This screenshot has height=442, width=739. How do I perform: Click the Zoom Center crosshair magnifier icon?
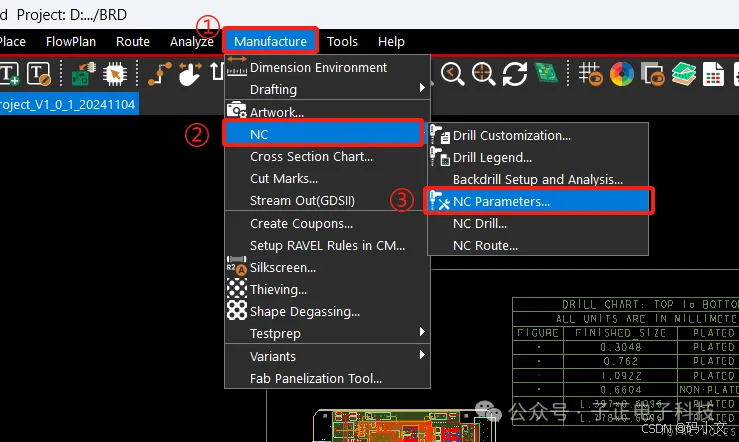tap(484, 74)
